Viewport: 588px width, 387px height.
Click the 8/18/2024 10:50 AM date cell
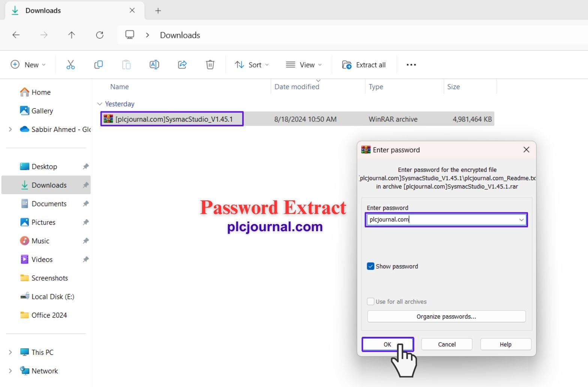click(x=305, y=119)
